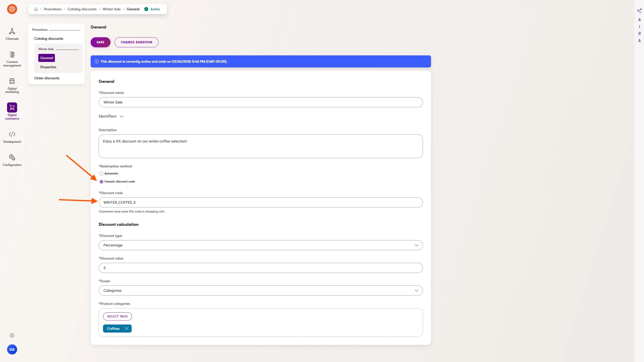Select the Automatic redemption method
This screenshot has width=644, height=362.
(101, 174)
